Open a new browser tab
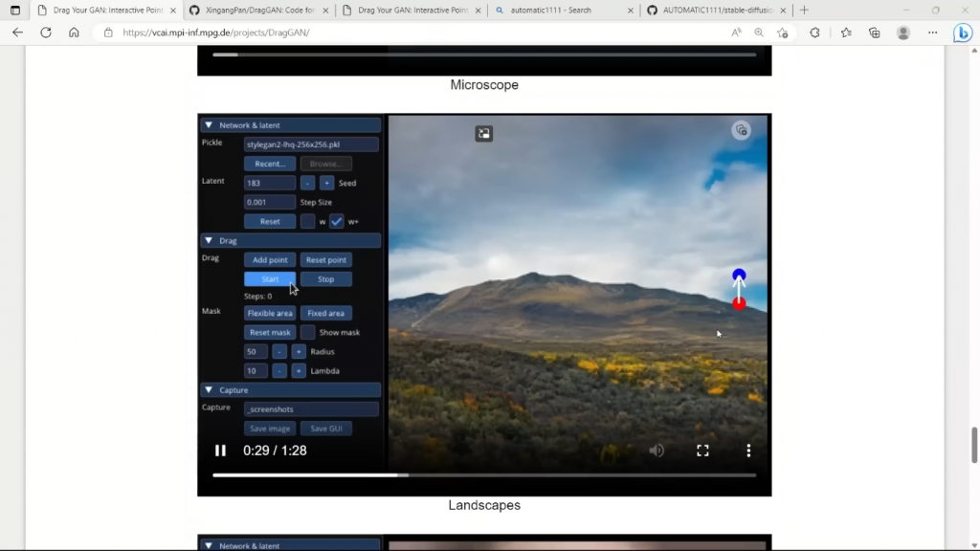The width and height of the screenshot is (980, 551). [804, 10]
